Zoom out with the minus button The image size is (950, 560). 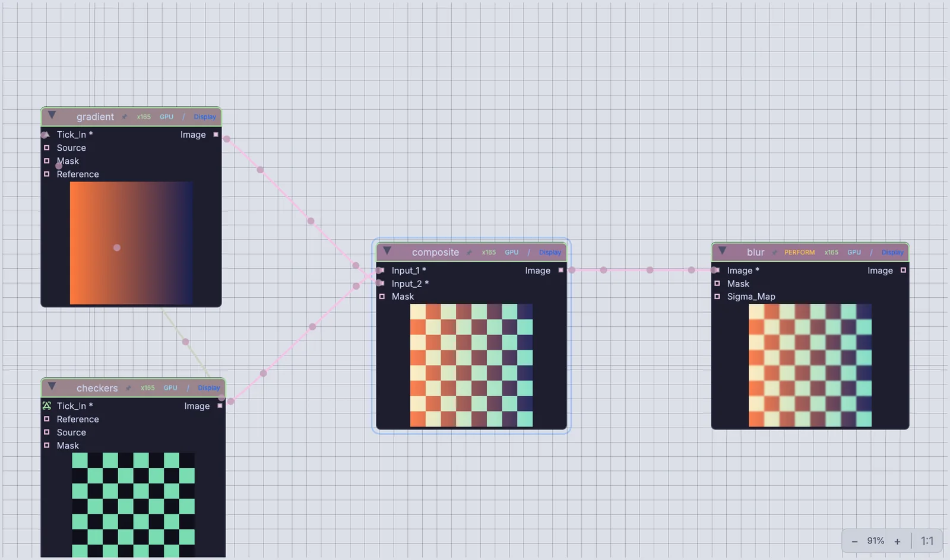[854, 541]
